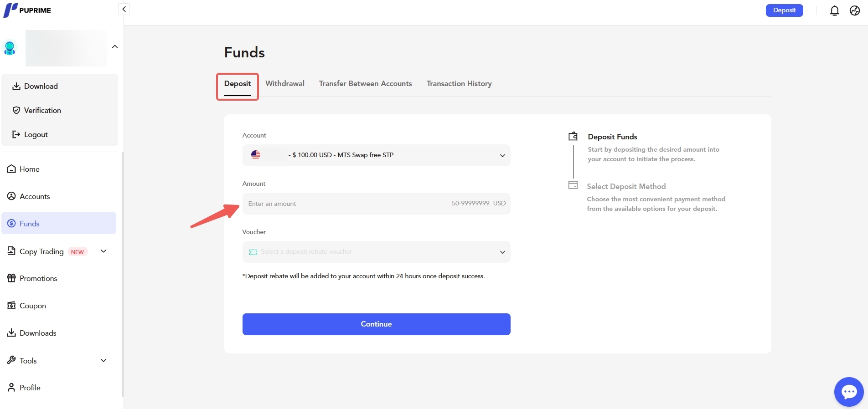This screenshot has width=868, height=409.
Task: Click the Verification shield icon
Action: coord(16,110)
